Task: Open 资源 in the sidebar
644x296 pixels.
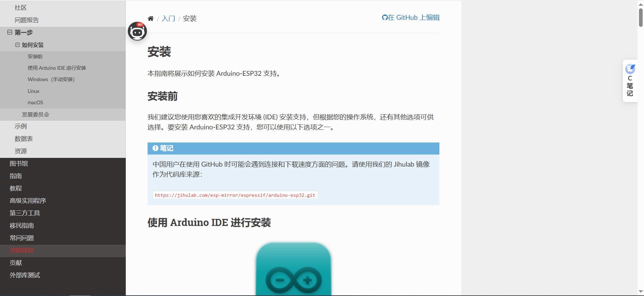Action: (20, 151)
